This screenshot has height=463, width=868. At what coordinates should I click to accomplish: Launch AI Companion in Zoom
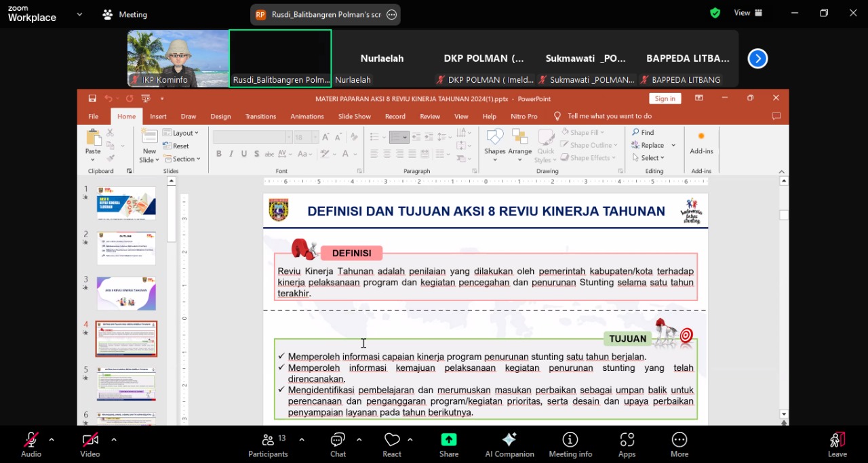pos(510,445)
